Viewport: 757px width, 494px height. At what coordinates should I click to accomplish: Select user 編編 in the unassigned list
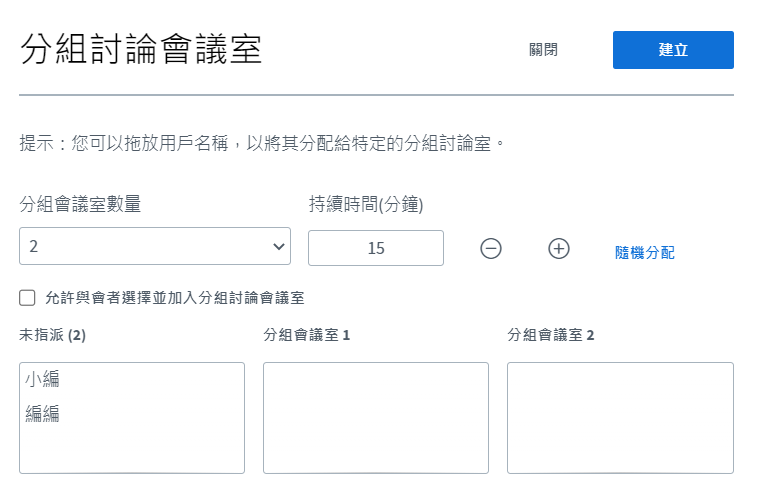click(42, 414)
